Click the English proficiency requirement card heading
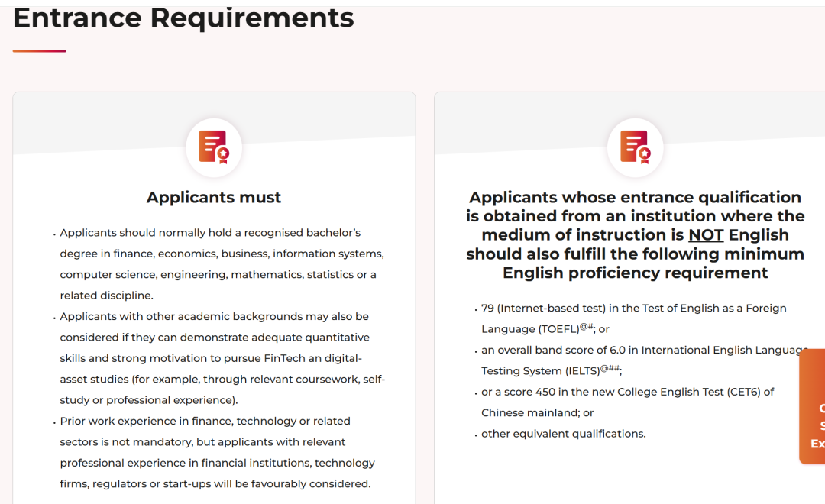Screen dimensions: 825x504 (x=635, y=234)
